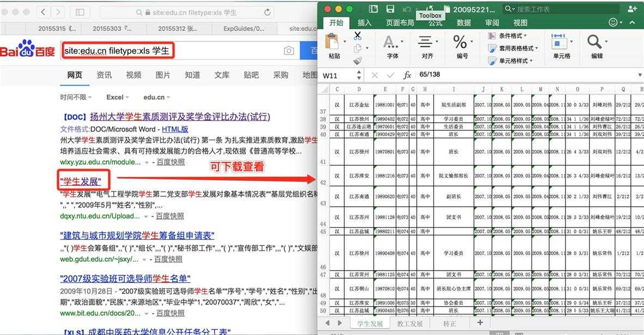The height and width of the screenshot is (335, 644).
Task: Click the share/add-person icon in Excel
Action: pyautogui.click(x=632, y=9)
